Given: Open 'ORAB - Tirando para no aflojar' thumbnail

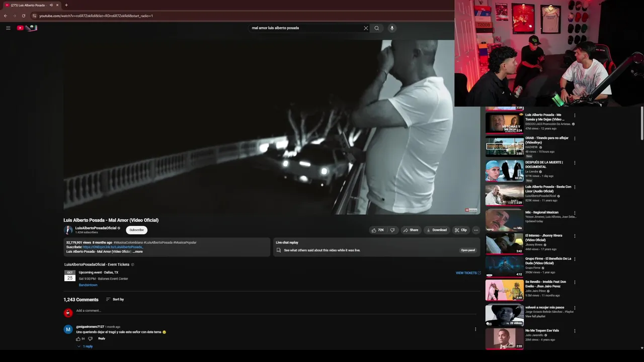Looking at the screenshot, I should (504, 146).
